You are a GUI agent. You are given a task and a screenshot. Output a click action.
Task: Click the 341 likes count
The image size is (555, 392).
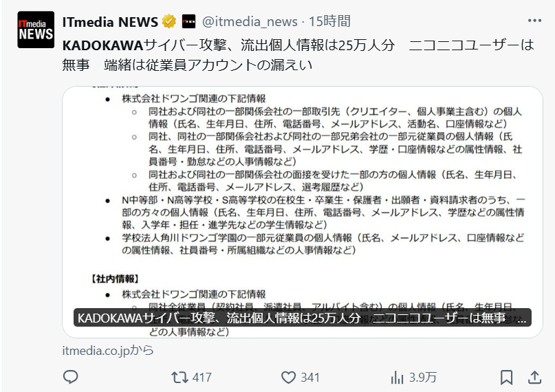point(310,378)
